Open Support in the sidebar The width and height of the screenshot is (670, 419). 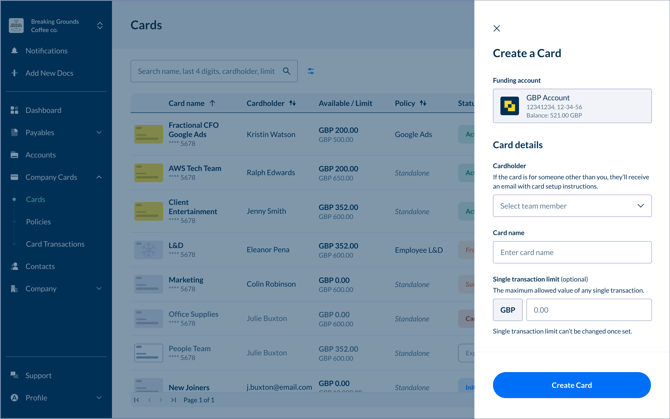tap(38, 375)
